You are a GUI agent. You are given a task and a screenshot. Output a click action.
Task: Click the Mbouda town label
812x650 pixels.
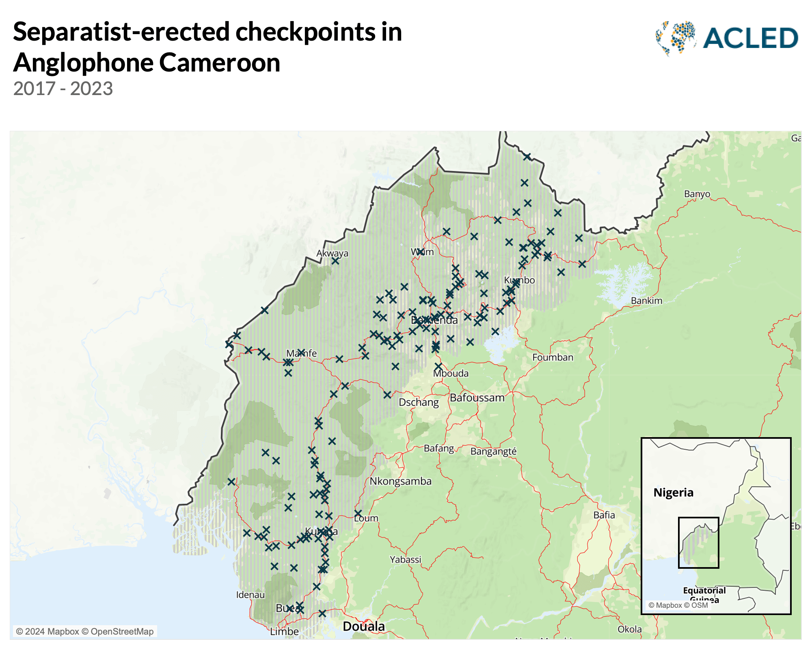451,373
